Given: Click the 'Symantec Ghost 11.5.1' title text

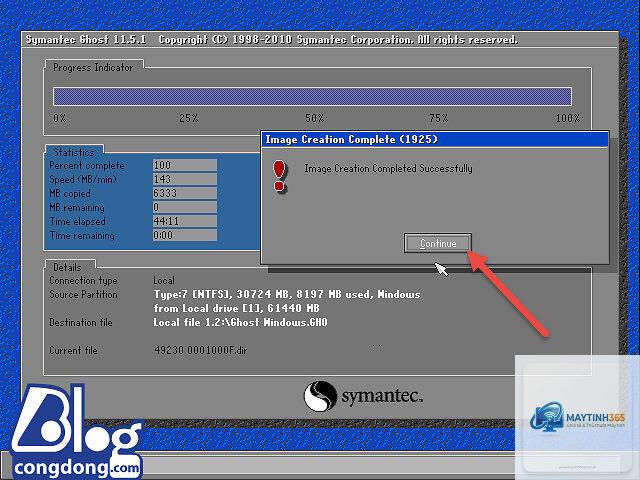Looking at the screenshot, I should coord(86,40).
